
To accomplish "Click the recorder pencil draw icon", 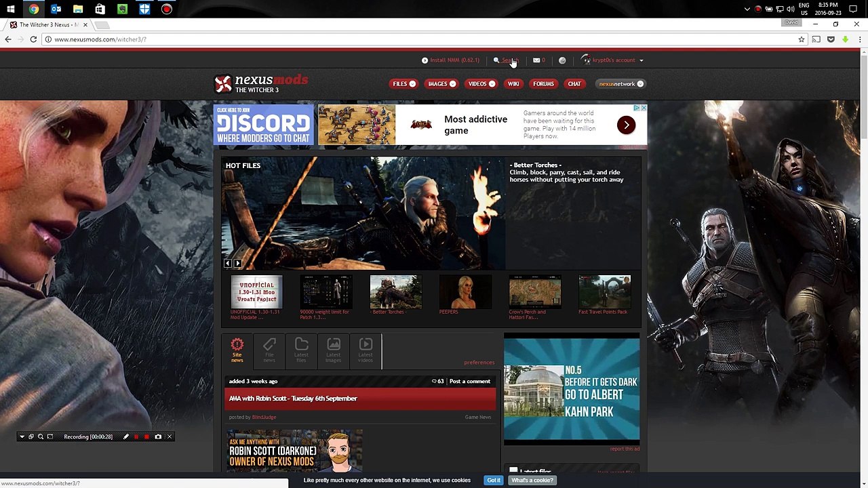I will (x=125, y=437).
